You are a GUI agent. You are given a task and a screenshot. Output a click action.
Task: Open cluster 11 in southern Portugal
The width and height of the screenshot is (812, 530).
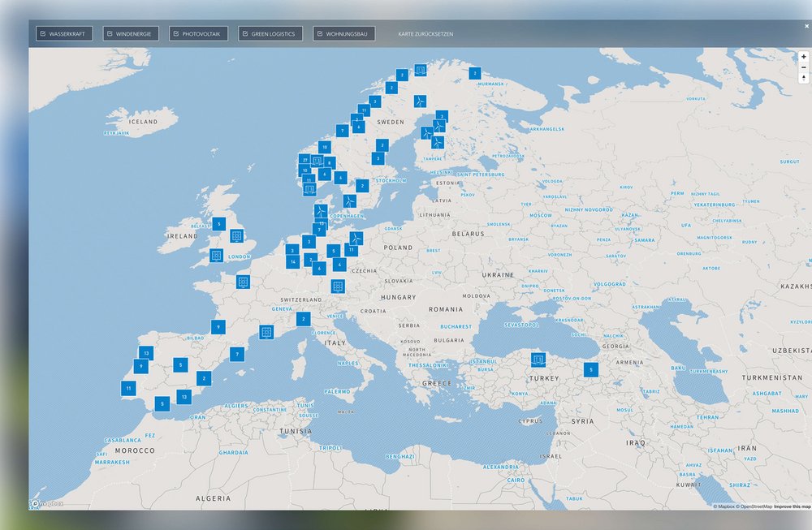point(128,388)
